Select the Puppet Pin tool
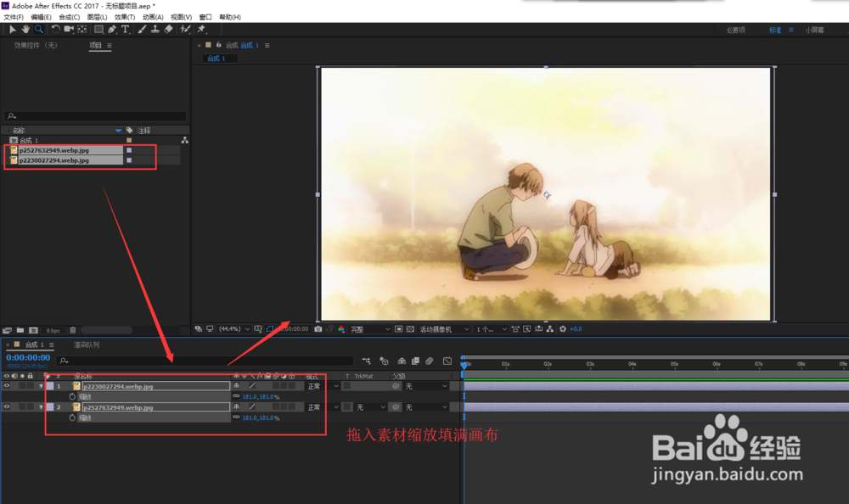The image size is (849, 504). pyautogui.click(x=201, y=29)
